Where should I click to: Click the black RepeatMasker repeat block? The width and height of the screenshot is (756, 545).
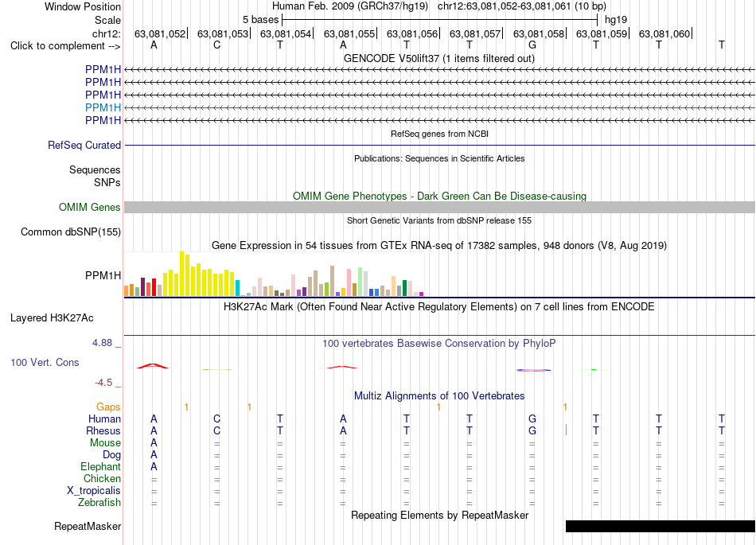tap(660, 526)
